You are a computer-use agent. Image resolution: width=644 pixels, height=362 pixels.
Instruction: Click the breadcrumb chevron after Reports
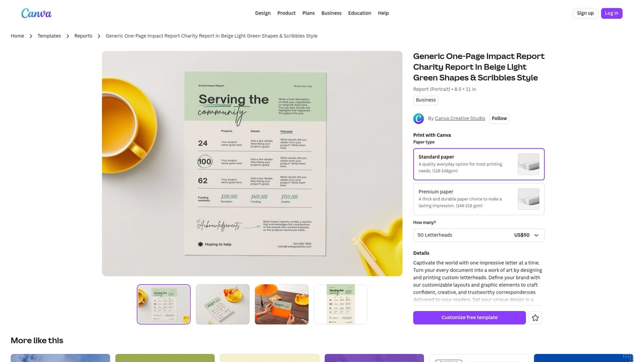(x=99, y=35)
